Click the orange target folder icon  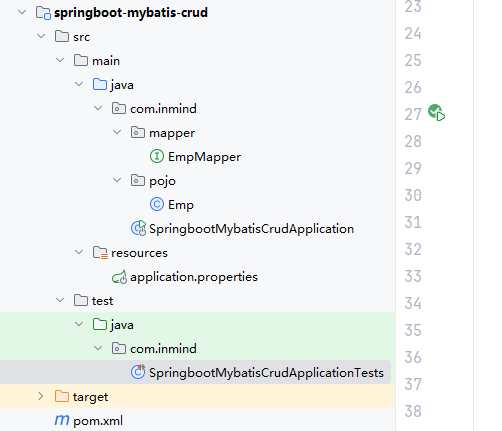click(x=62, y=396)
